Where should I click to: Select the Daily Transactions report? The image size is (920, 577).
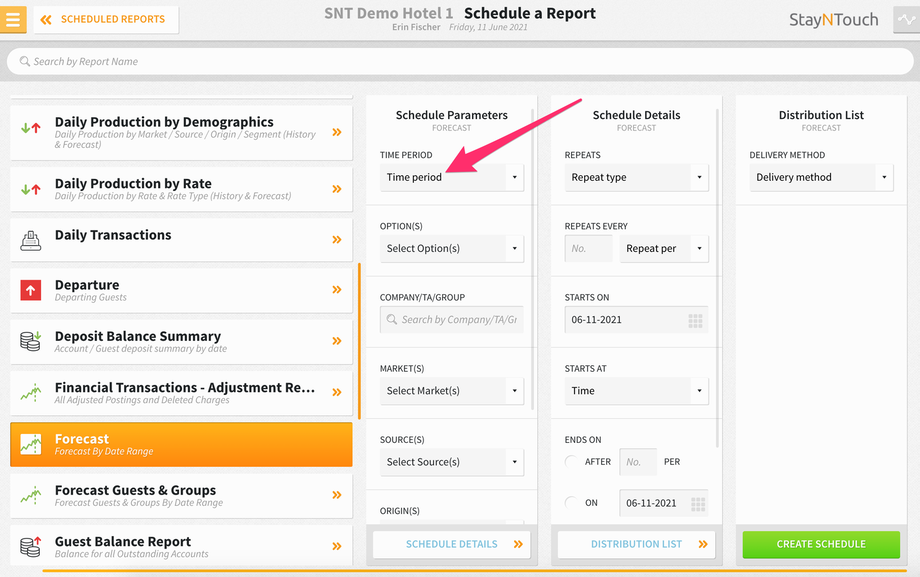click(181, 239)
